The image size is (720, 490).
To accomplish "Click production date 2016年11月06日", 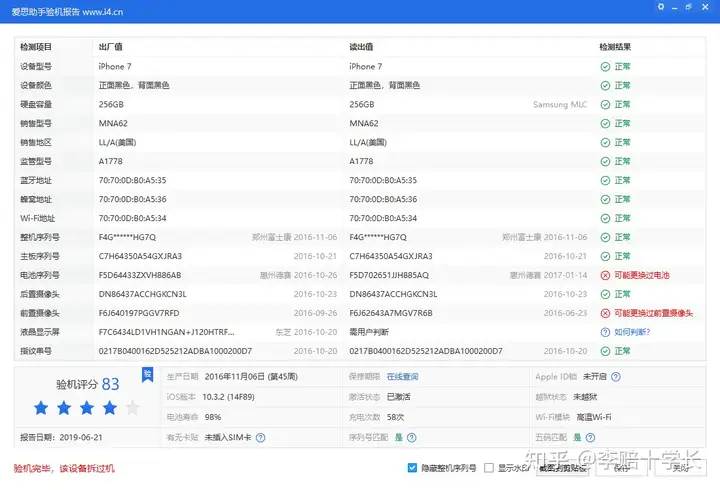I will tap(251, 377).
